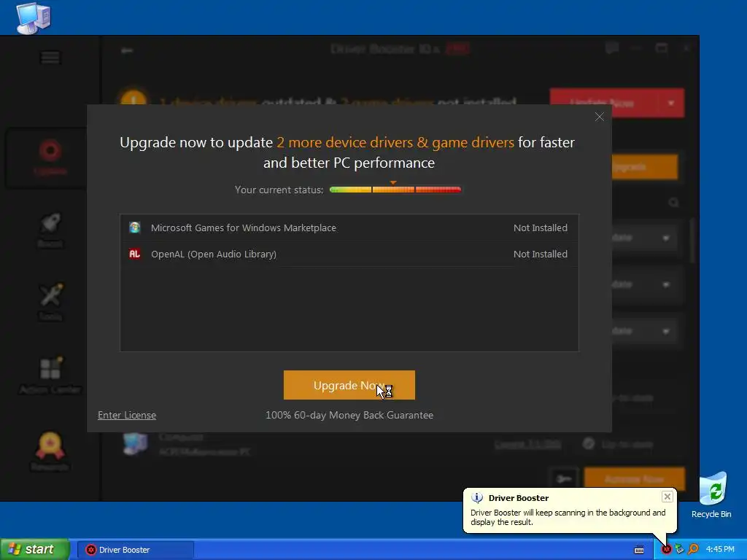This screenshot has height=560, width=747.
Task: Select the red Update sidebar icon
Action: tap(50, 157)
